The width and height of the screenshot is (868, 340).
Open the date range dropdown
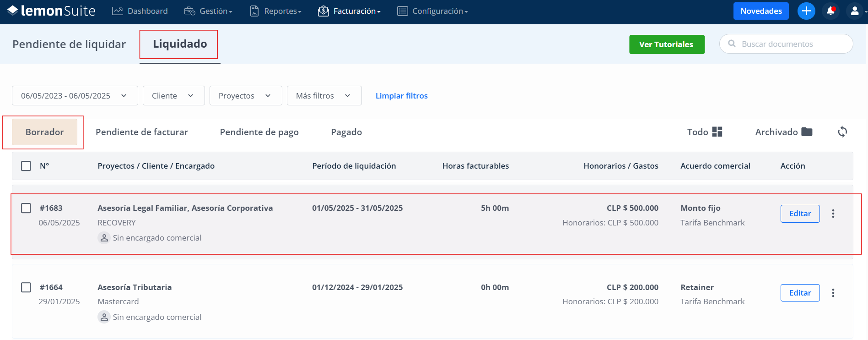pos(75,96)
